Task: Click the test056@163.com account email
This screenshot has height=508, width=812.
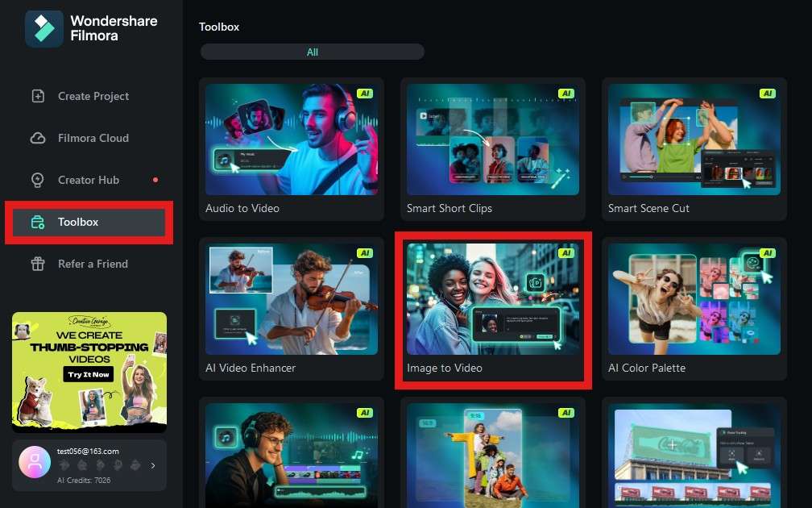Action: coord(88,451)
